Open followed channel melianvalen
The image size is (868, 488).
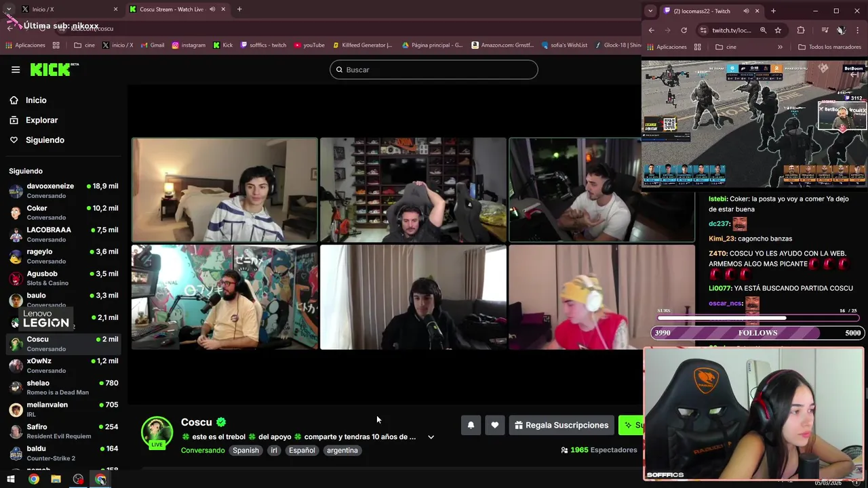click(x=64, y=409)
